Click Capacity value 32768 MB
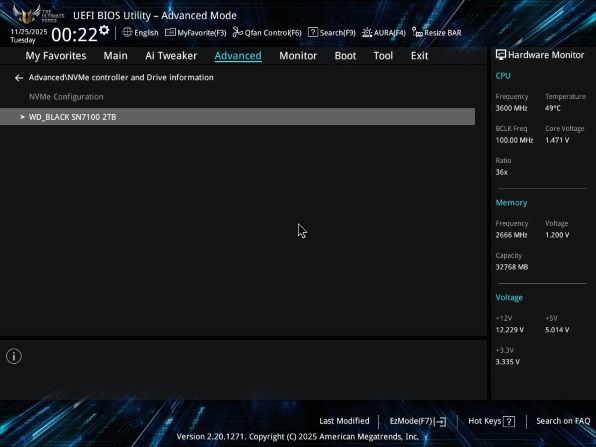 512,267
